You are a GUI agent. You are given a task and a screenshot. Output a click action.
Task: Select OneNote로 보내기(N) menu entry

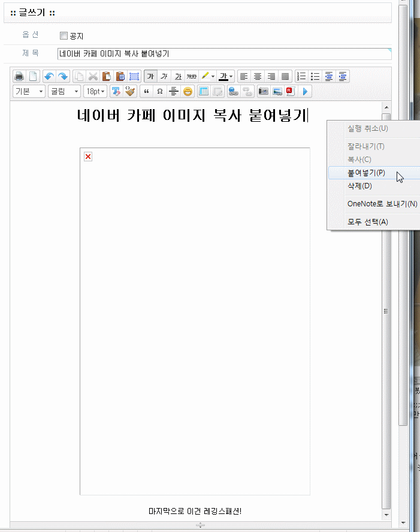[x=382, y=204]
